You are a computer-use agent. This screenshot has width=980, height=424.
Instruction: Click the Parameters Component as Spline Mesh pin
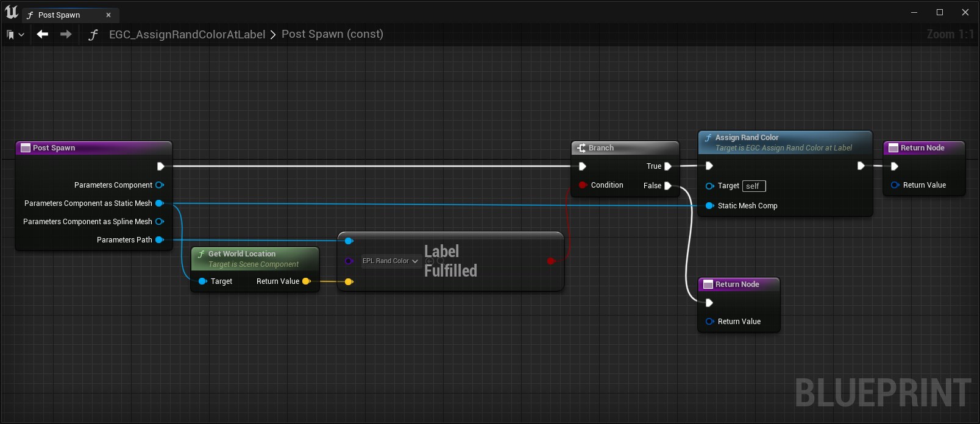160,222
